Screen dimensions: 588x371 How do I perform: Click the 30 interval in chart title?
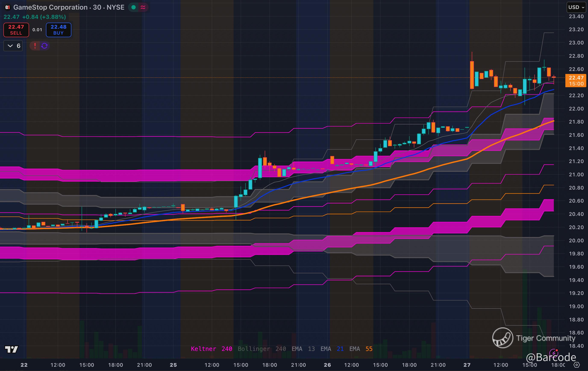pyautogui.click(x=97, y=7)
